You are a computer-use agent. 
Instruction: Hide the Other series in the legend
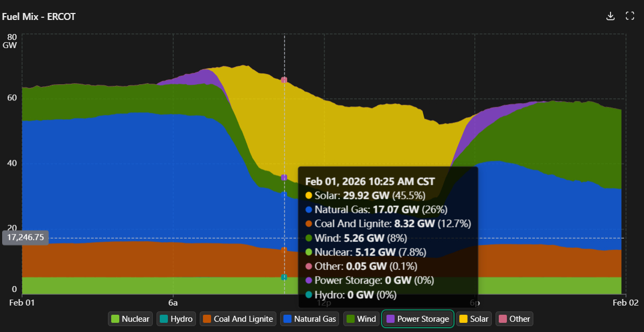514,319
